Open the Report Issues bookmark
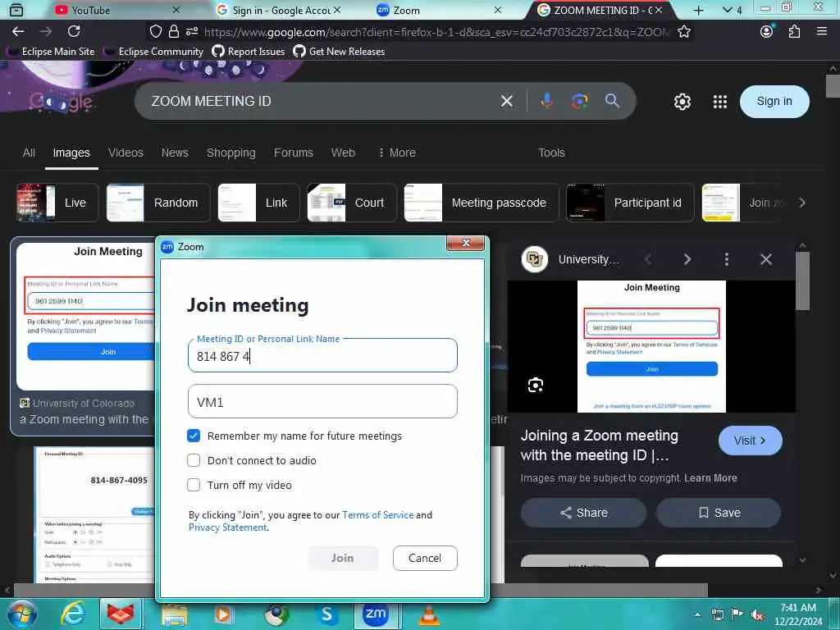This screenshot has width=840, height=630. pyautogui.click(x=249, y=52)
